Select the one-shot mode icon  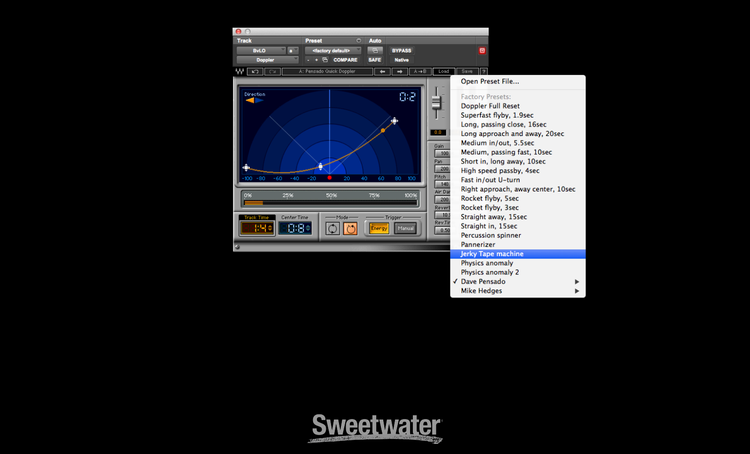coord(351,228)
